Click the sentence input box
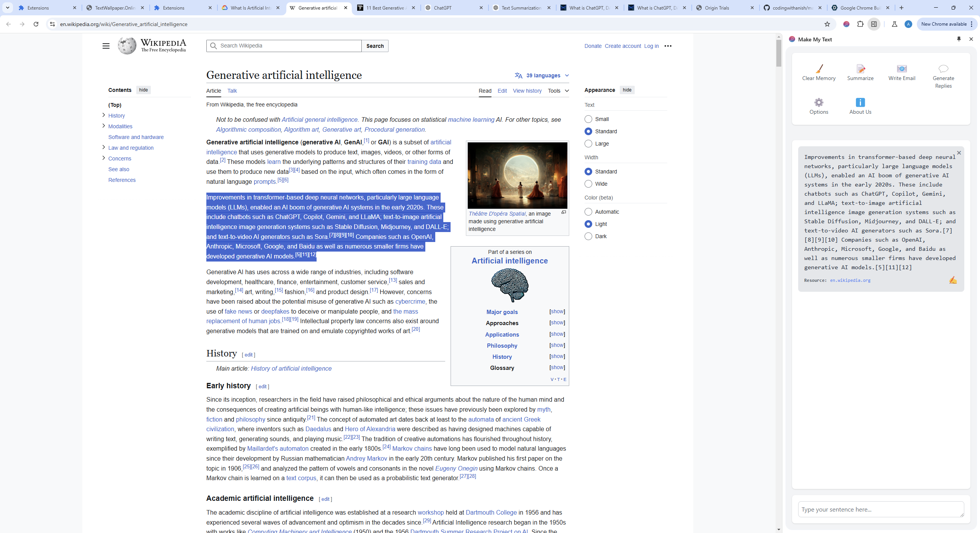 click(x=880, y=509)
